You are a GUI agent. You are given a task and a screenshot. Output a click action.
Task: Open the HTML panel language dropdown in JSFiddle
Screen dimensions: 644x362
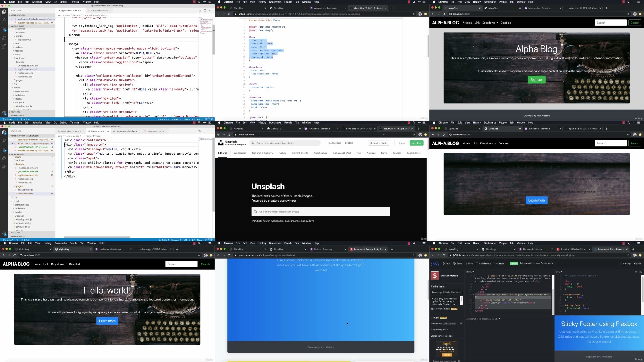coord(470,272)
